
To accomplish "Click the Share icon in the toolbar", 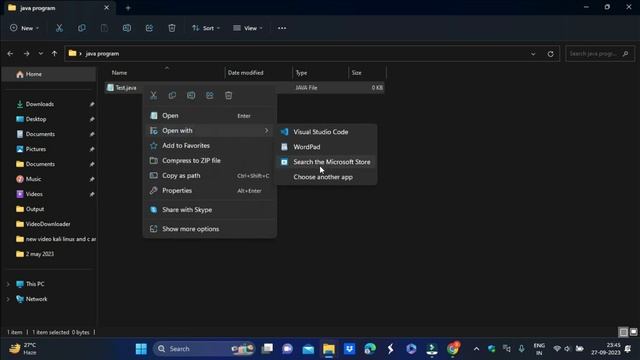I will click(x=149, y=28).
